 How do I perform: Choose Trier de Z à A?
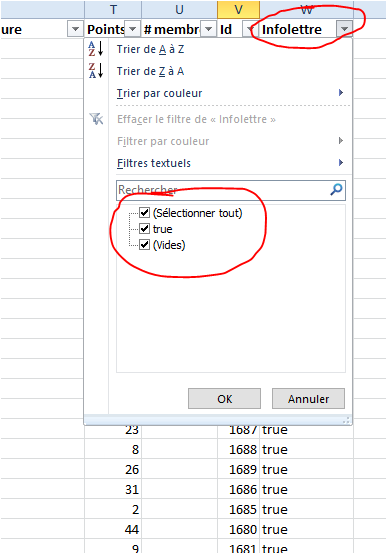(151, 71)
